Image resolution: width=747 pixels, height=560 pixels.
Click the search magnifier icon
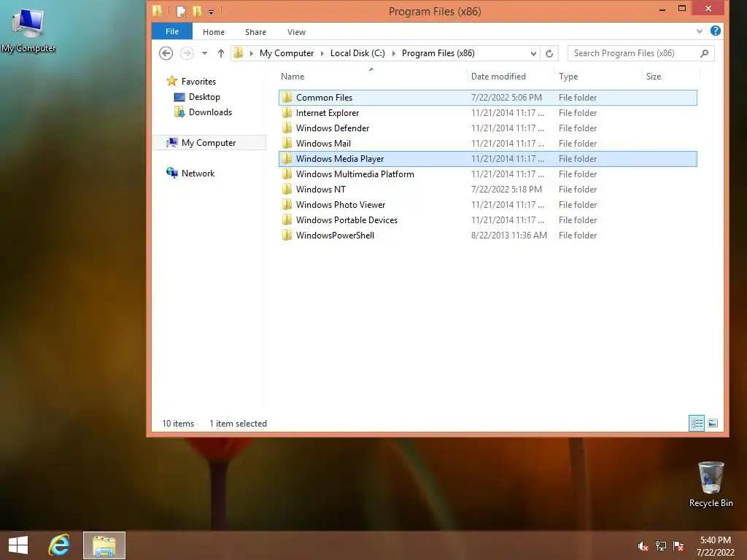[x=705, y=53]
